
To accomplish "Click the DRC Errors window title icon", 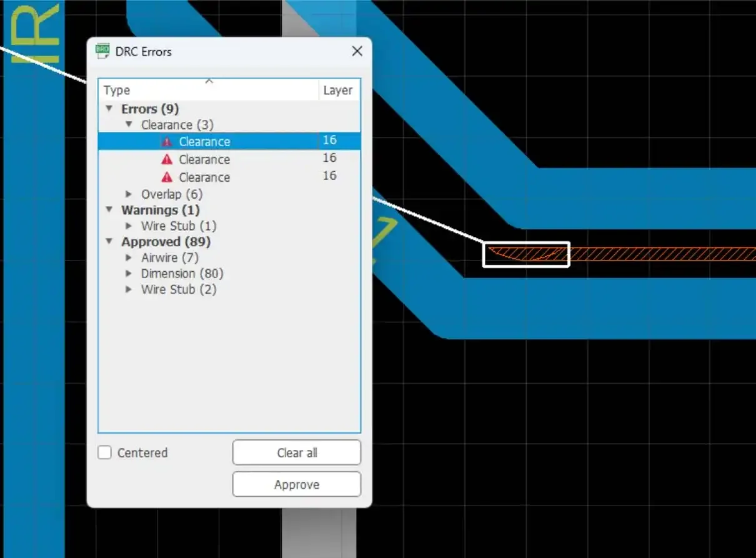I will 102,51.
